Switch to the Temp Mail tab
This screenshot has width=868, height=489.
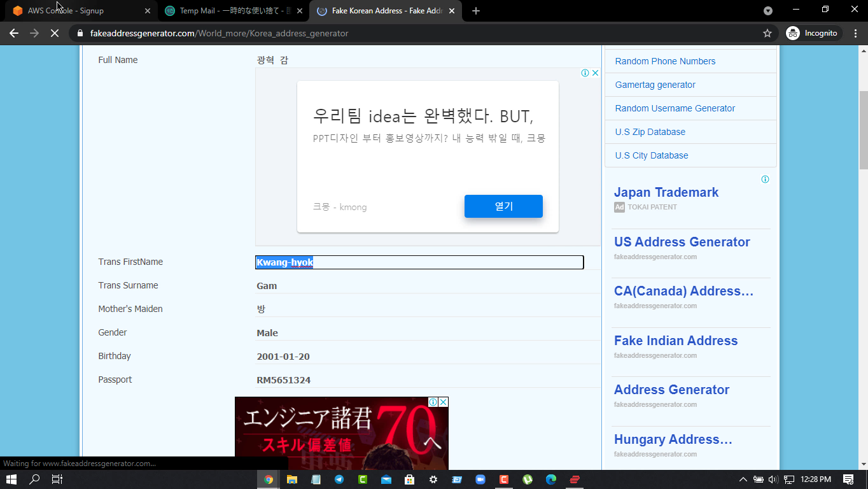229,11
